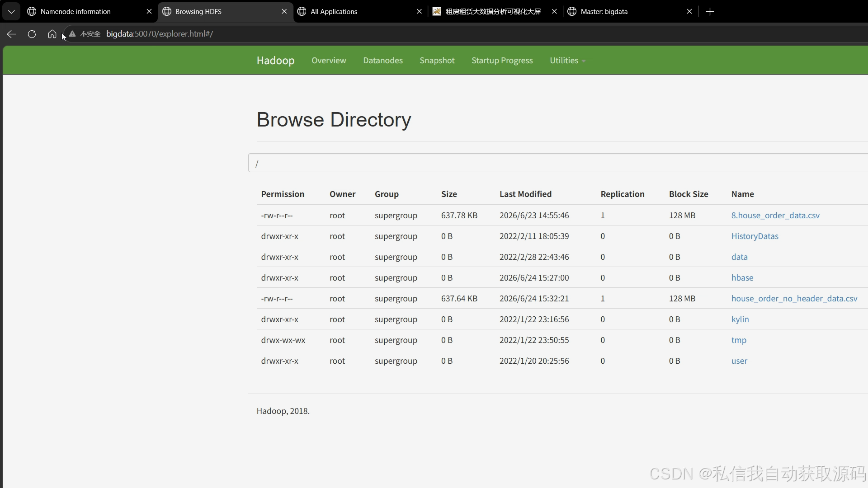Image resolution: width=868 pixels, height=488 pixels.
Task: Click the Permission column header
Action: tap(283, 194)
